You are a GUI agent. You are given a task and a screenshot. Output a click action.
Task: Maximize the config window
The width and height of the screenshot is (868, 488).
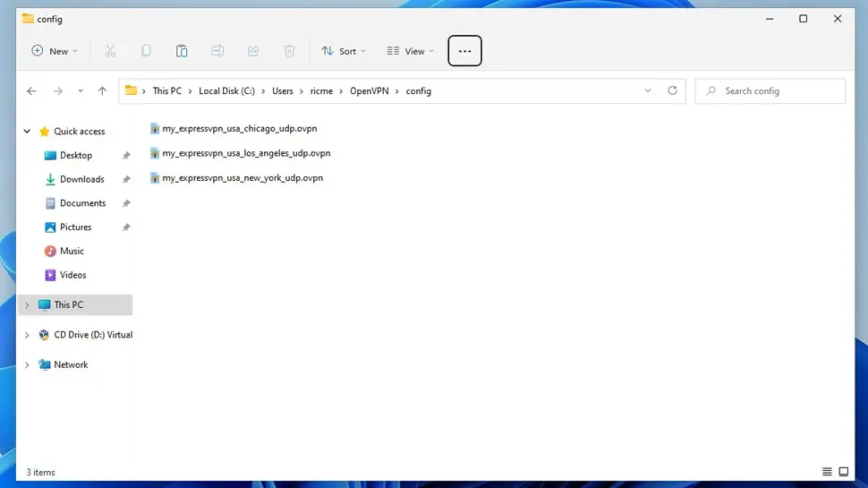(x=804, y=19)
